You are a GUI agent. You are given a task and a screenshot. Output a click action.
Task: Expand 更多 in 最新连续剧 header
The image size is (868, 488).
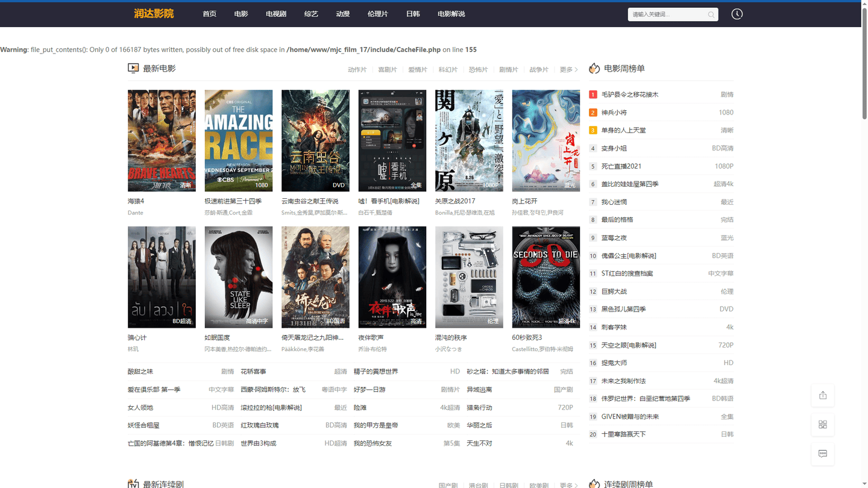(568, 485)
